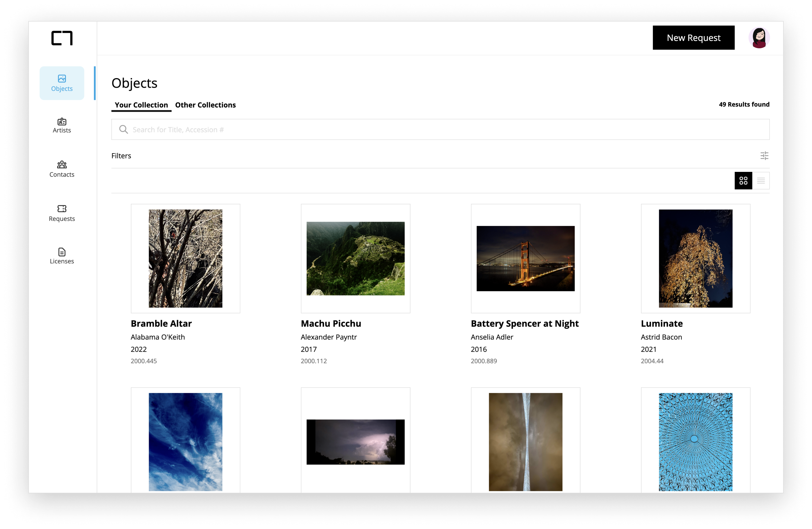Image resolution: width=812 pixels, height=529 pixels.
Task: Open Licenses from the sidebar
Action: coord(62,256)
